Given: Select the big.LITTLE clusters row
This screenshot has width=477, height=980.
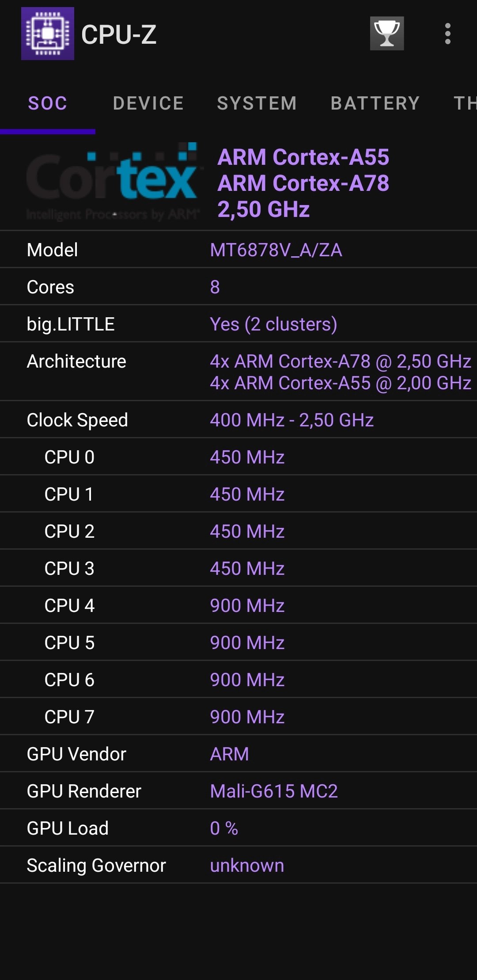Looking at the screenshot, I should pos(238,324).
